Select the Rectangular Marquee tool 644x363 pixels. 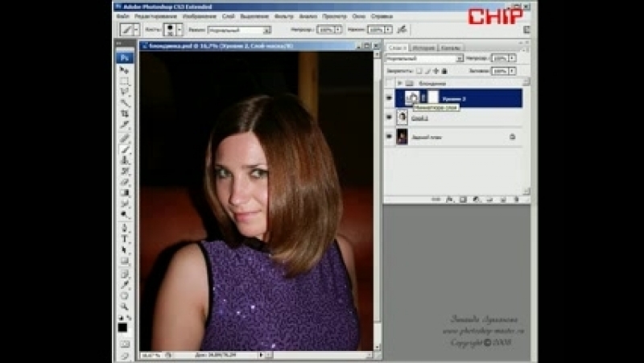pyautogui.click(x=125, y=81)
